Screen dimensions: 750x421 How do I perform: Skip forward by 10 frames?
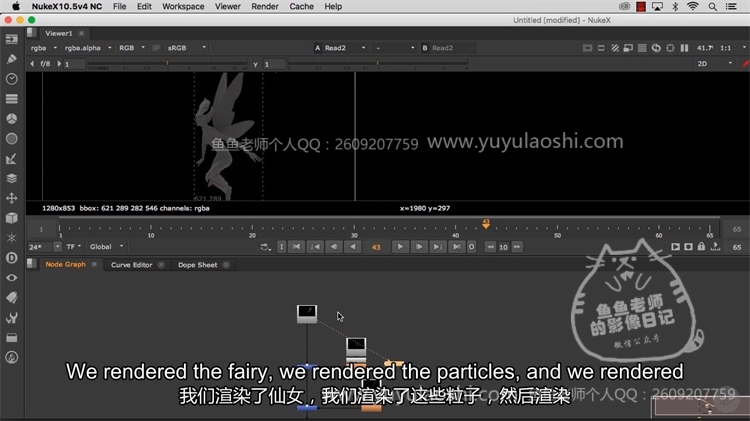[517, 247]
